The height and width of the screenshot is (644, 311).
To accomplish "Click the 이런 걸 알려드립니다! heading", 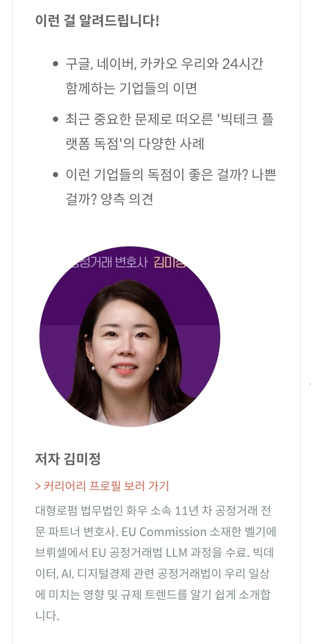I will pyautogui.click(x=97, y=21).
